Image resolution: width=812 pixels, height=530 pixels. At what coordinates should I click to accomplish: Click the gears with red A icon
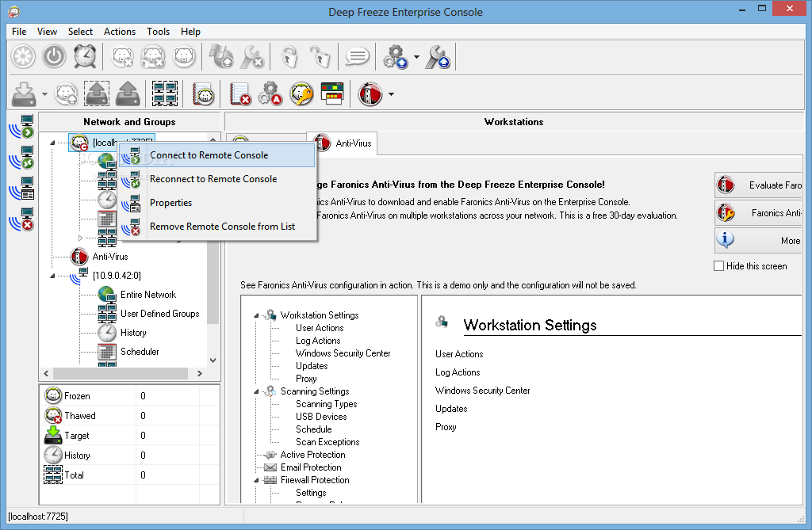point(270,93)
